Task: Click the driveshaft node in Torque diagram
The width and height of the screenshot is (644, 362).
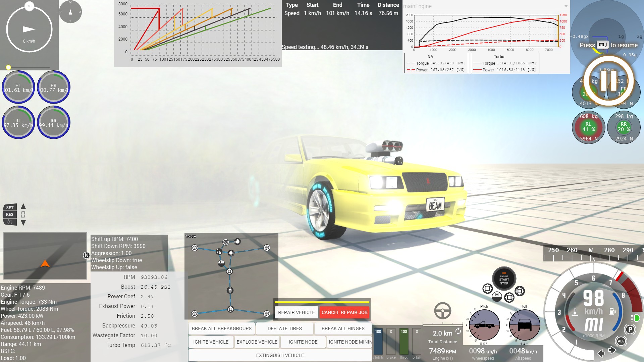Action: [230, 290]
